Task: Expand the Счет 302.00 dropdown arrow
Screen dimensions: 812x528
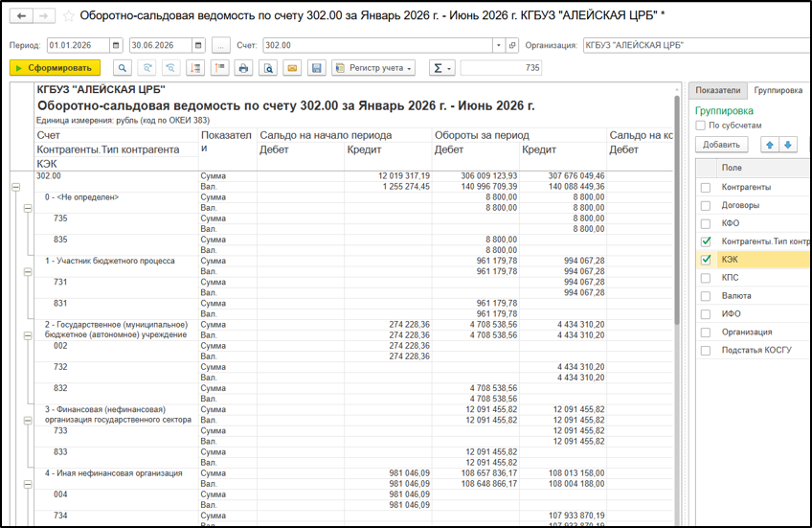Action: click(x=498, y=46)
